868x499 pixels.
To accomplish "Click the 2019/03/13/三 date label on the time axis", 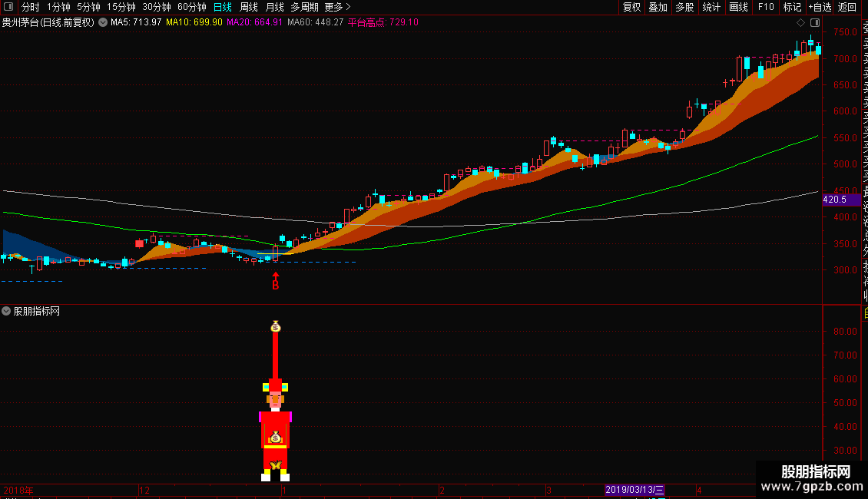I will point(634,490).
